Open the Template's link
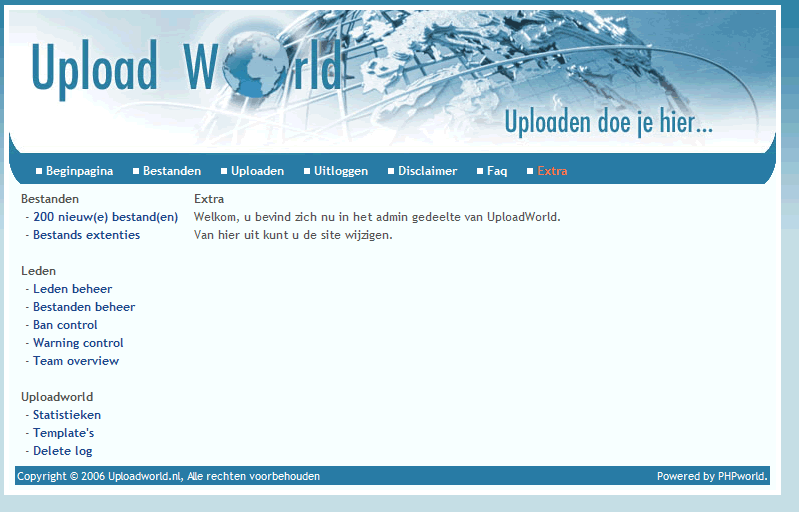This screenshot has height=512, width=799. click(x=64, y=433)
